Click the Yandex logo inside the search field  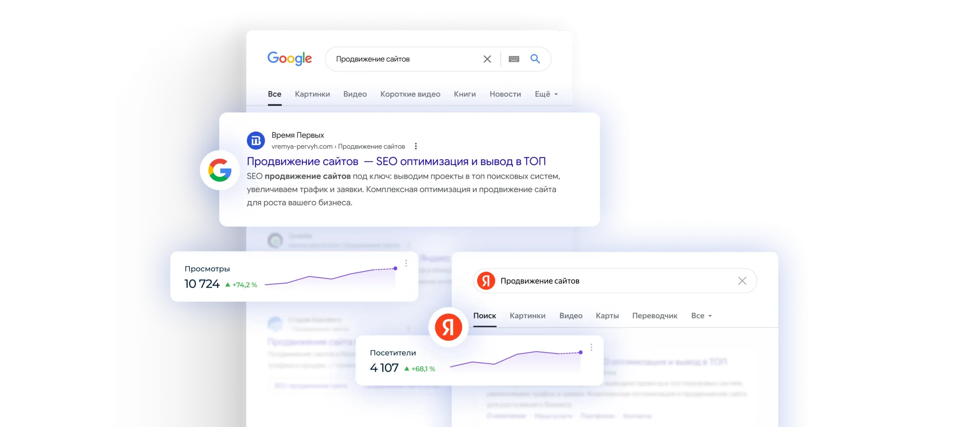[x=487, y=280]
